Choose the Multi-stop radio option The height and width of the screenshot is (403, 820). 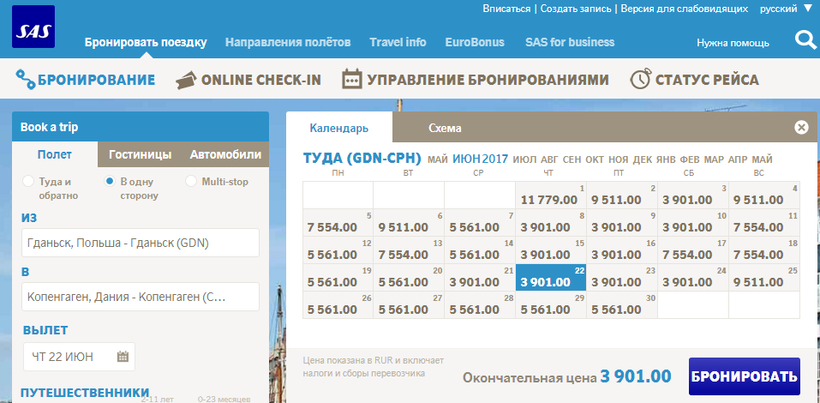tap(192, 181)
